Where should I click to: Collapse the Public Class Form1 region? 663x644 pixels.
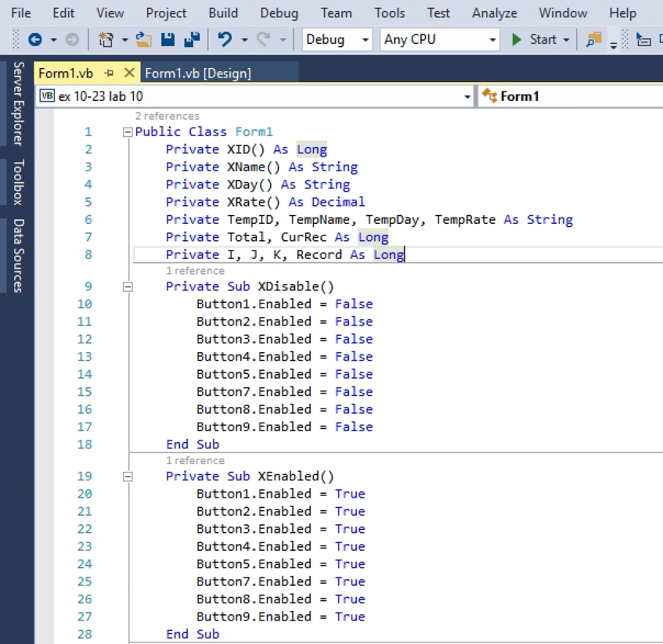coord(127,131)
